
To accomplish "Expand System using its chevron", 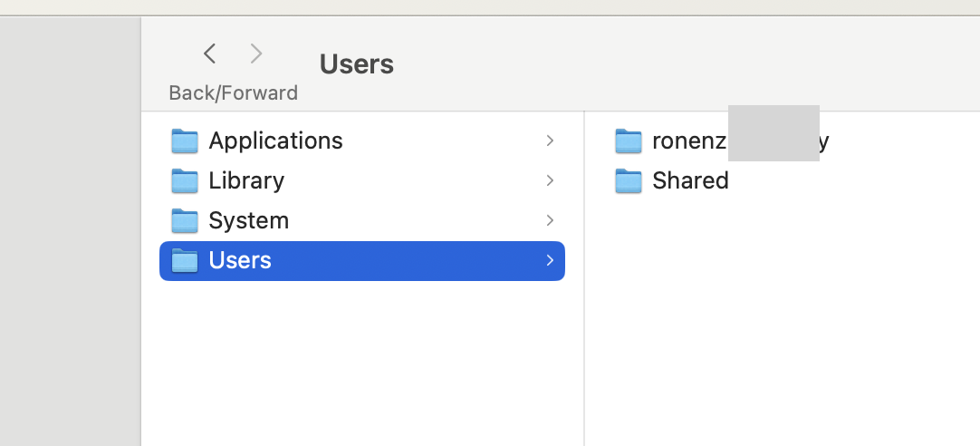I will [x=550, y=220].
